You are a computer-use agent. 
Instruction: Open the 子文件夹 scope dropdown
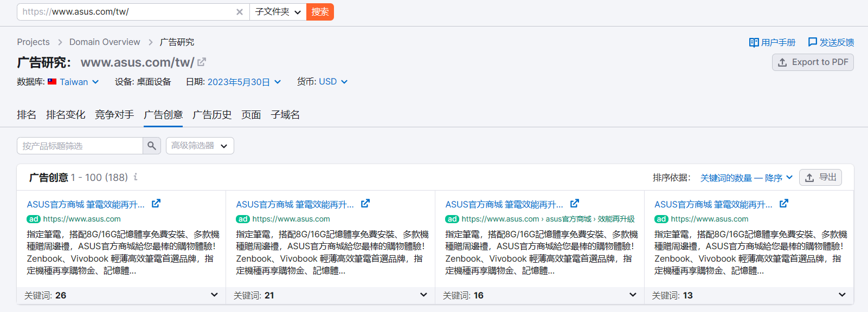pos(278,12)
